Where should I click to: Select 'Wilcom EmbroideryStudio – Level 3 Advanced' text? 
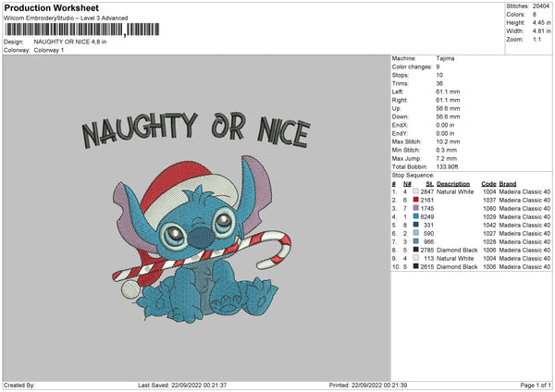point(66,18)
